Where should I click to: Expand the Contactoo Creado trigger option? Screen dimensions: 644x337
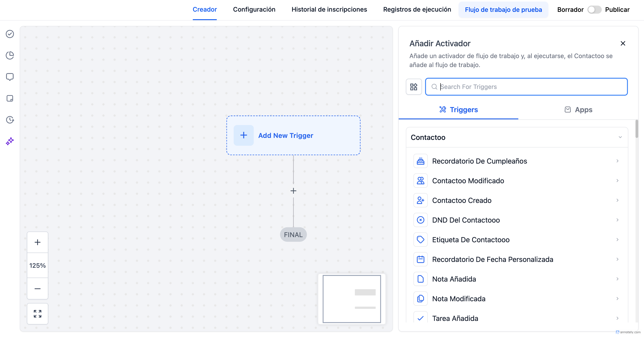tap(517, 200)
